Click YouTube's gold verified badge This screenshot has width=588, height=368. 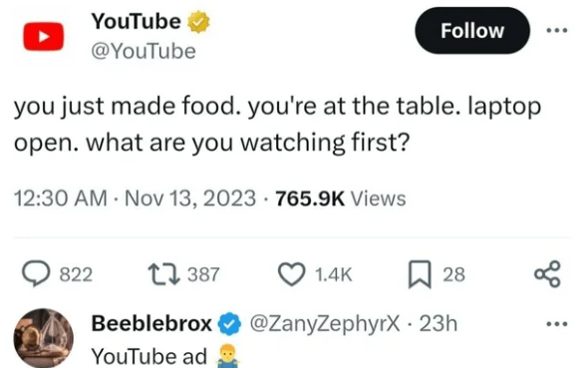pos(198,22)
